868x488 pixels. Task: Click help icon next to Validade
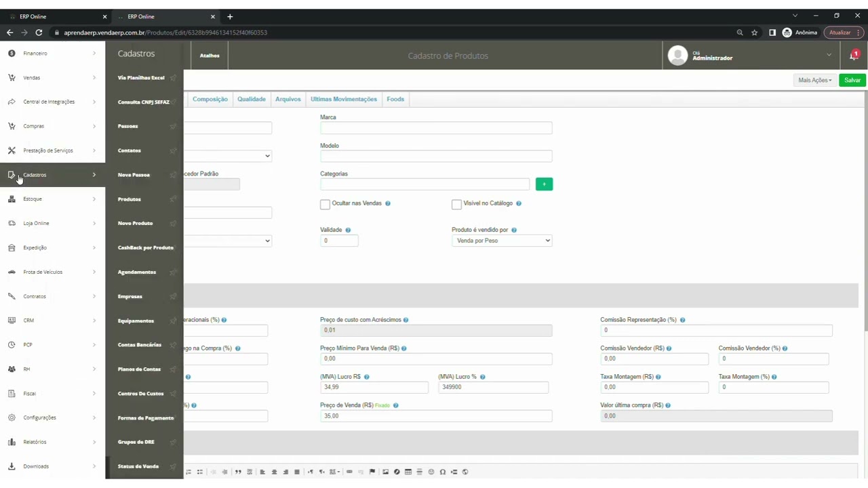(348, 230)
